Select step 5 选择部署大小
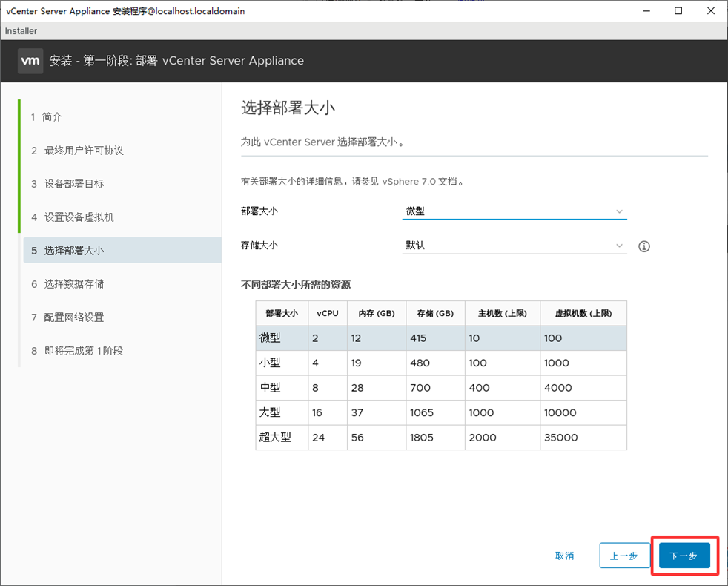 click(73, 251)
